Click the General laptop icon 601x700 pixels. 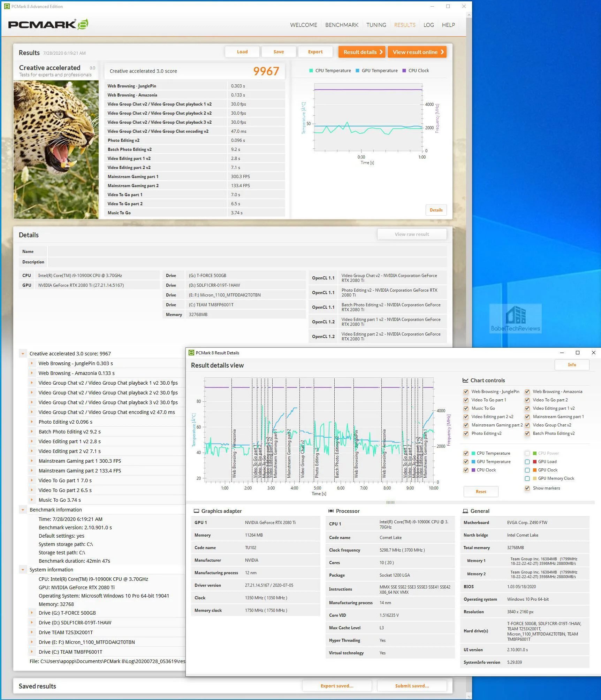(465, 511)
